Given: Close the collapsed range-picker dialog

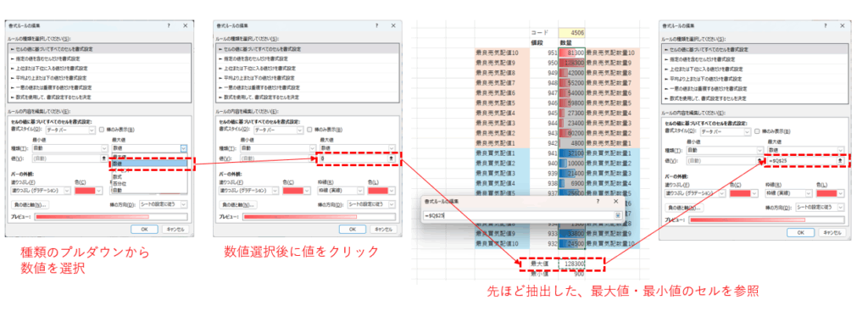Looking at the screenshot, I should pos(615,202).
